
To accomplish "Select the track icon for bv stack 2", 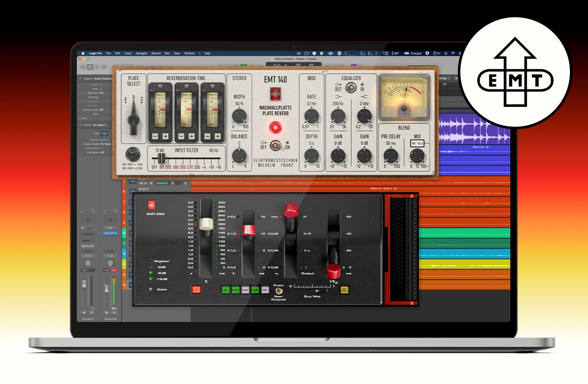I will [x=104, y=133].
